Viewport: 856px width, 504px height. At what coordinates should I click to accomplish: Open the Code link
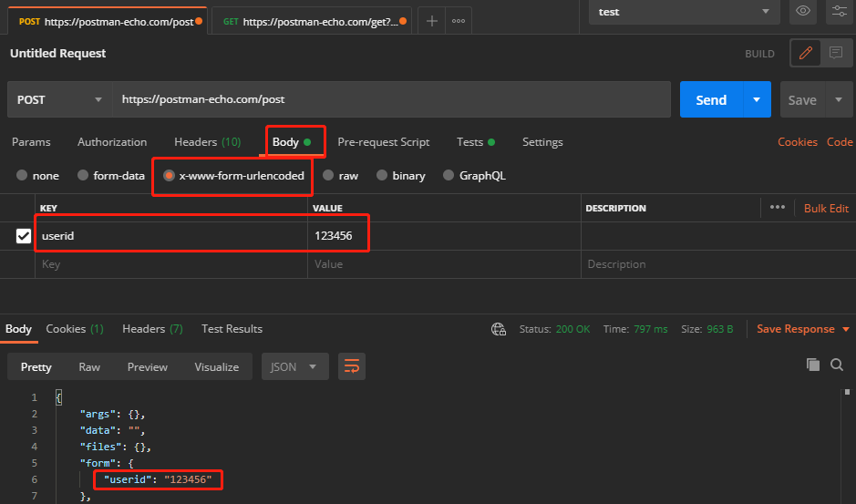840,142
